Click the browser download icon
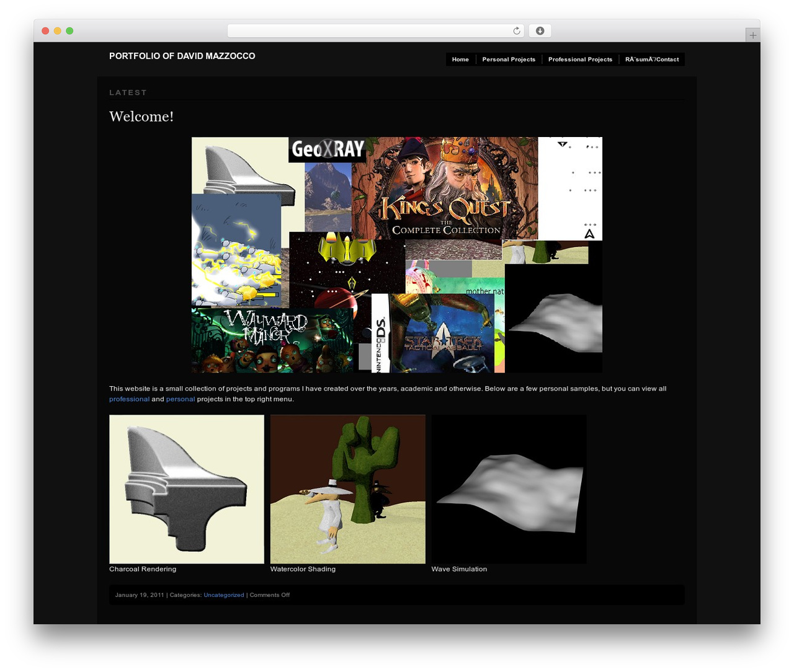 540,31
